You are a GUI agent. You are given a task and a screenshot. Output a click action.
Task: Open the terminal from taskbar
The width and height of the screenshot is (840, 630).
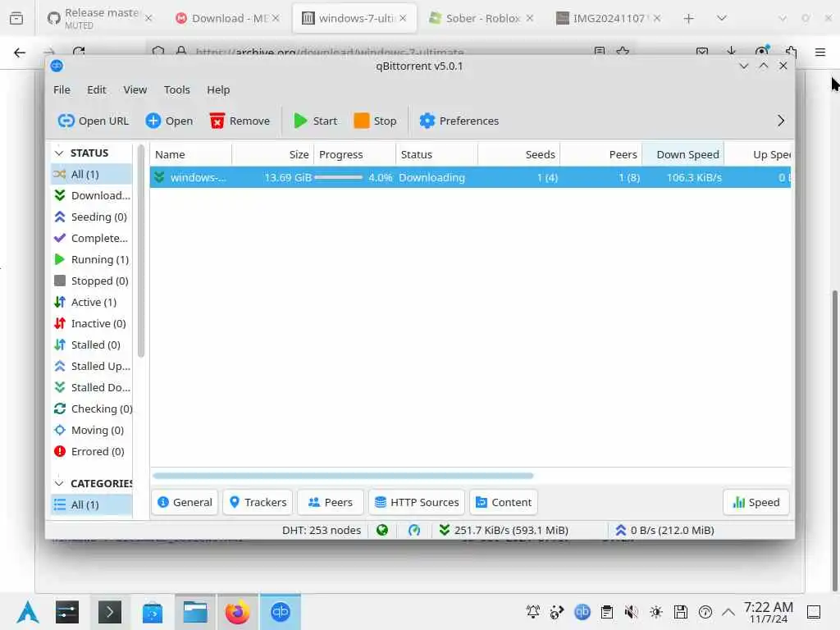pyautogui.click(x=110, y=612)
